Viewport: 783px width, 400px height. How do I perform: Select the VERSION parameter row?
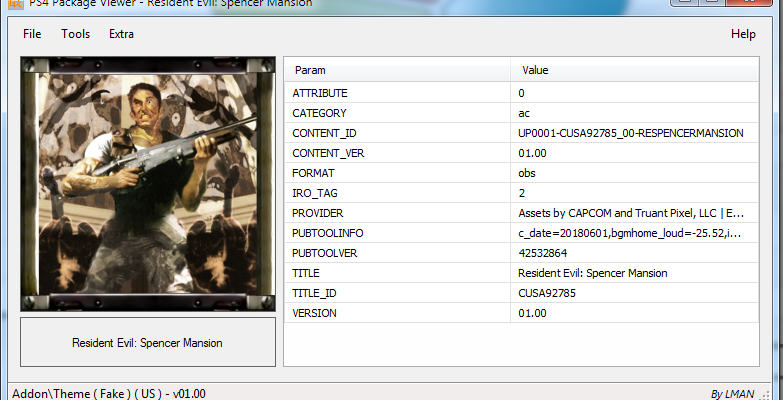point(317,313)
